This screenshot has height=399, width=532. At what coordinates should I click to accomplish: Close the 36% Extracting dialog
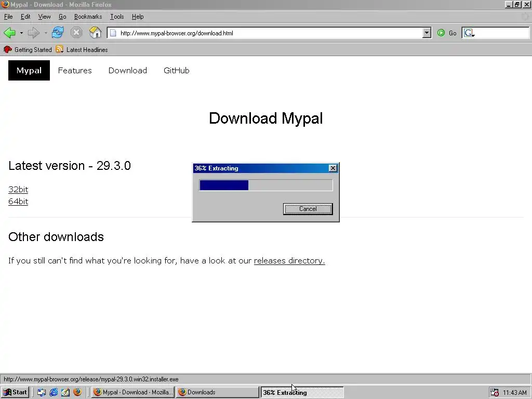(x=333, y=168)
